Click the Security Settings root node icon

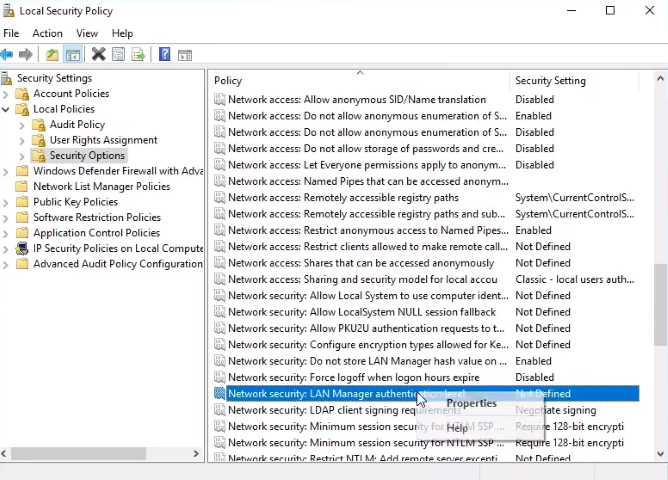[6, 78]
